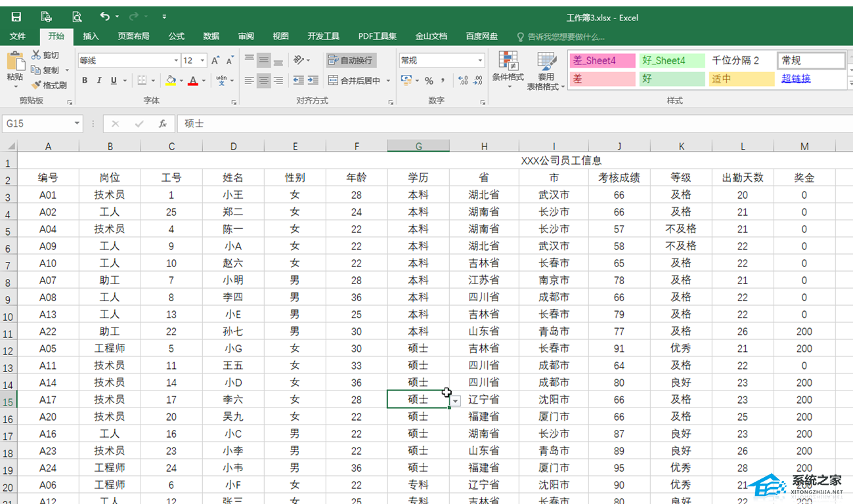The width and height of the screenshot is (853, 504).
Task: Switch to the 插入 Insert tab
Action: (91, 36)
